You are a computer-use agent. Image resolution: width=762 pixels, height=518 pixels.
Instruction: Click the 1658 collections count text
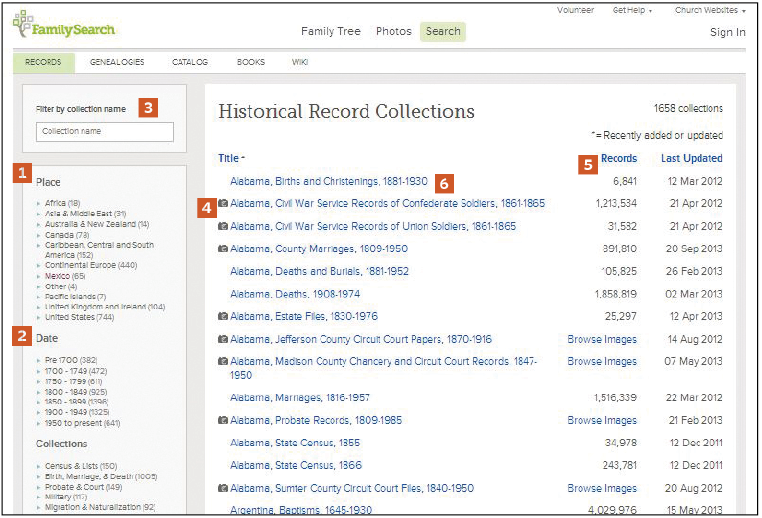688,108
